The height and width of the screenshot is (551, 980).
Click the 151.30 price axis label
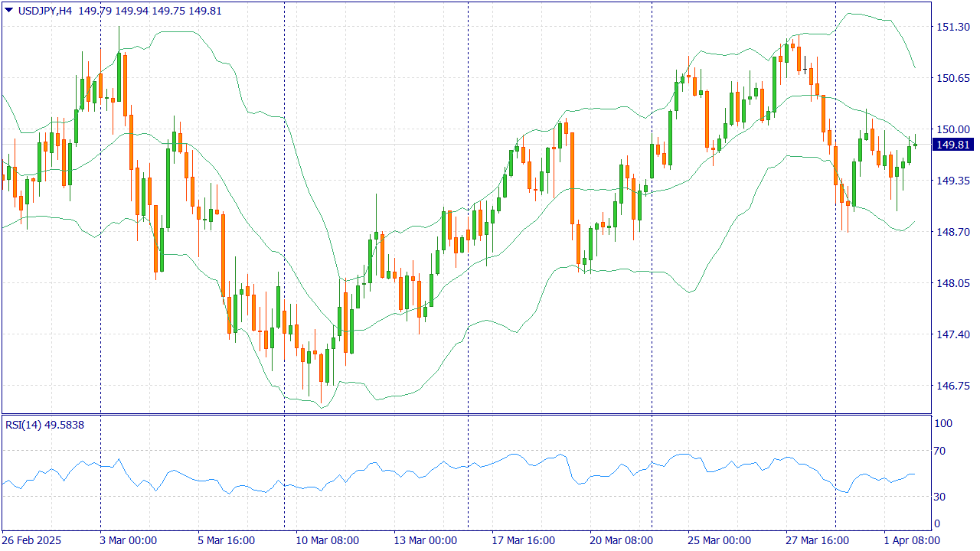tap(953, 27)
